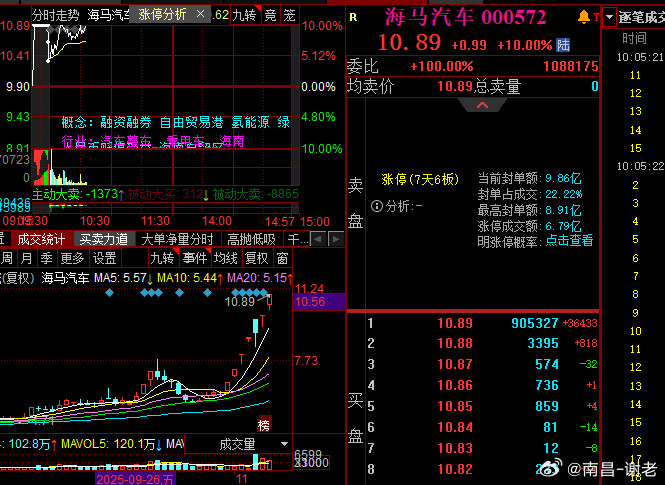Viewport: 665px width, 485px height.
Task: Open the 高抛低吸 tab
Action: (251, 240)
